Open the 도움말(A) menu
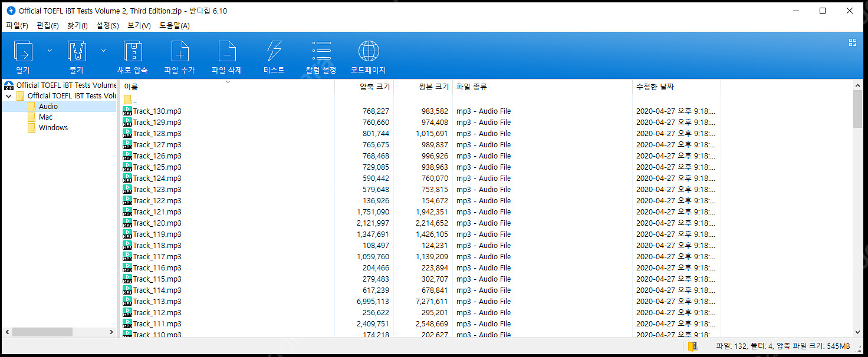 [x=175, y=25]
